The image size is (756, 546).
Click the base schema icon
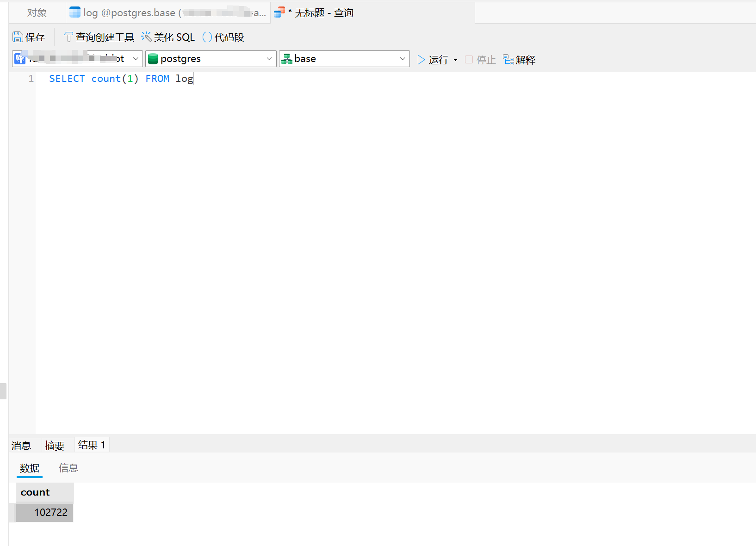287,59
